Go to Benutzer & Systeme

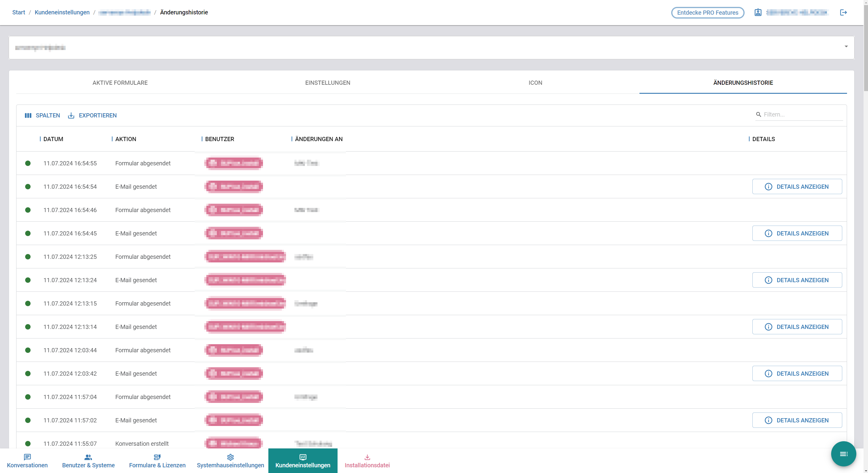pos(88,461)
